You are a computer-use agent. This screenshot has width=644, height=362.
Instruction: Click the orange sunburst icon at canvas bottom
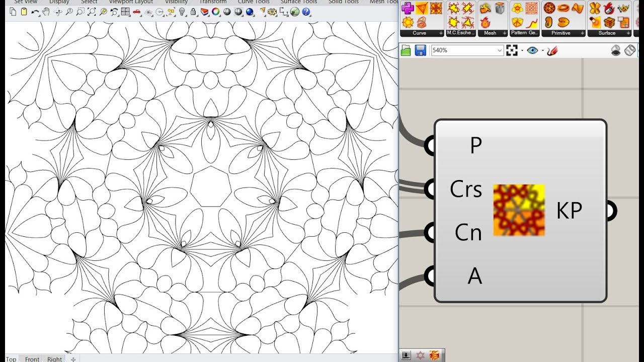(434, 356)
